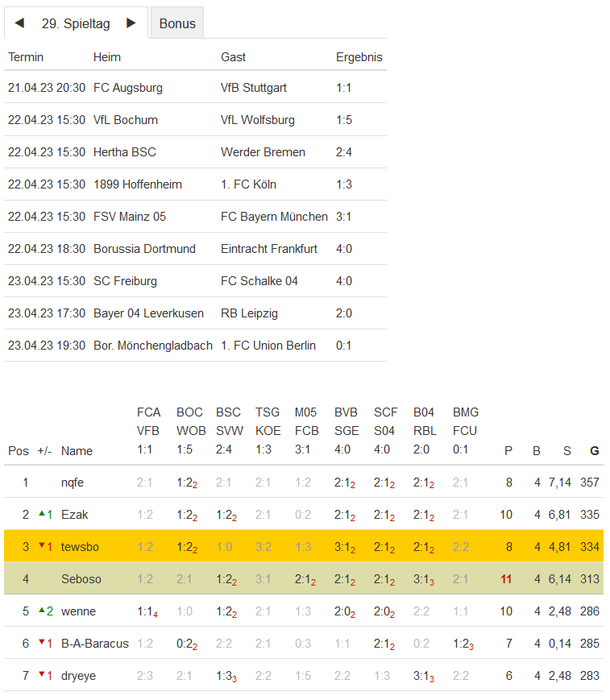610x700 pixels.
Task: Click the Ergebnis column header
Action: 359,57
